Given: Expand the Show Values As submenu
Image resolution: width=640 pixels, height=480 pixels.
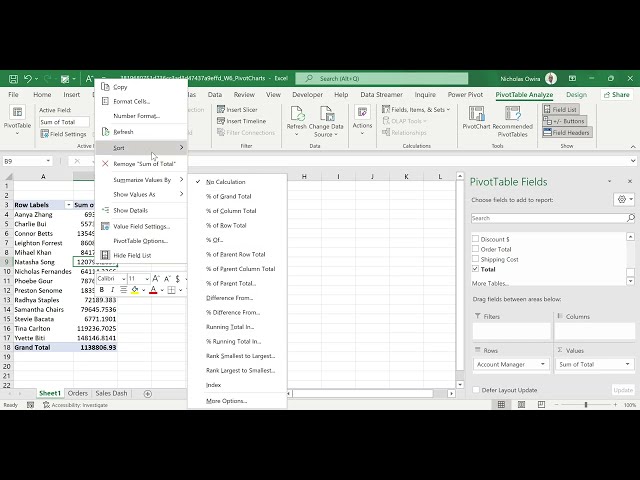Looking at the screenshot, I should pyautogui.click(x=141, y=194).
